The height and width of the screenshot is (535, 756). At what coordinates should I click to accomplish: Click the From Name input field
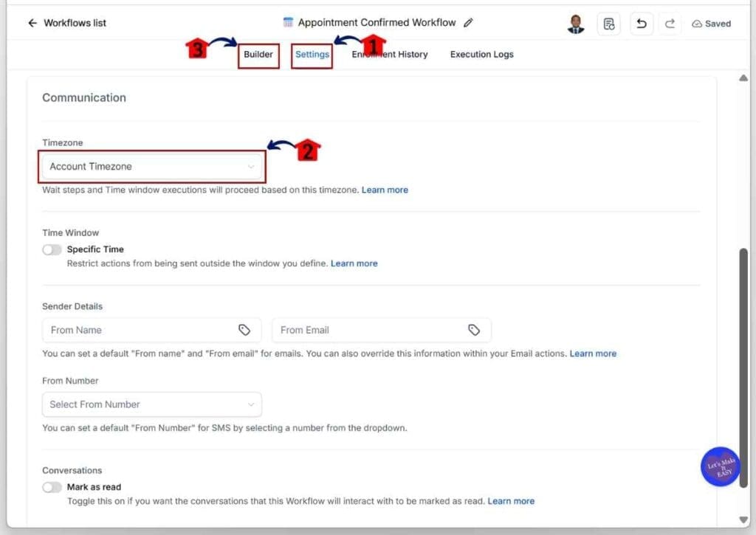[x=152, y=330]
